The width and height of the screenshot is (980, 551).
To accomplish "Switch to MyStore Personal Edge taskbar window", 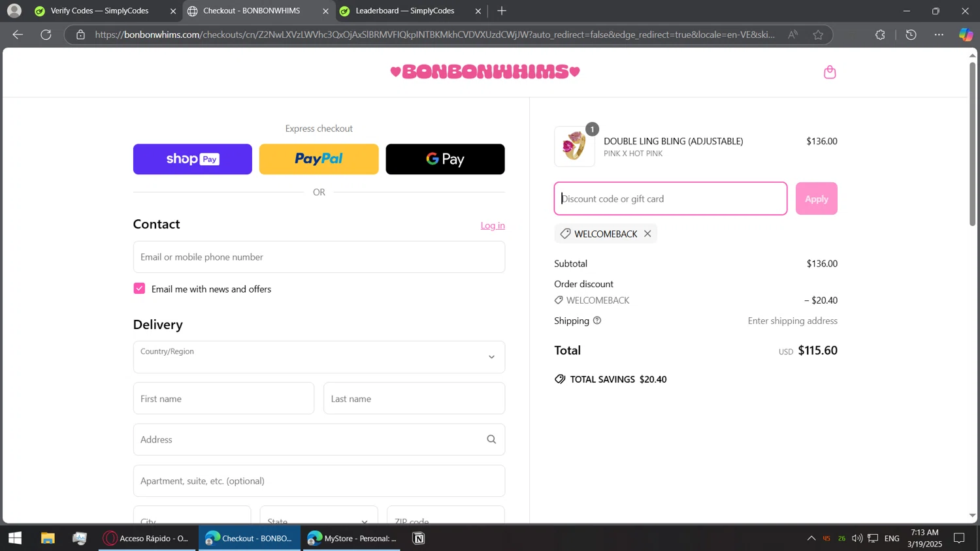I will [x=351, y=538].
